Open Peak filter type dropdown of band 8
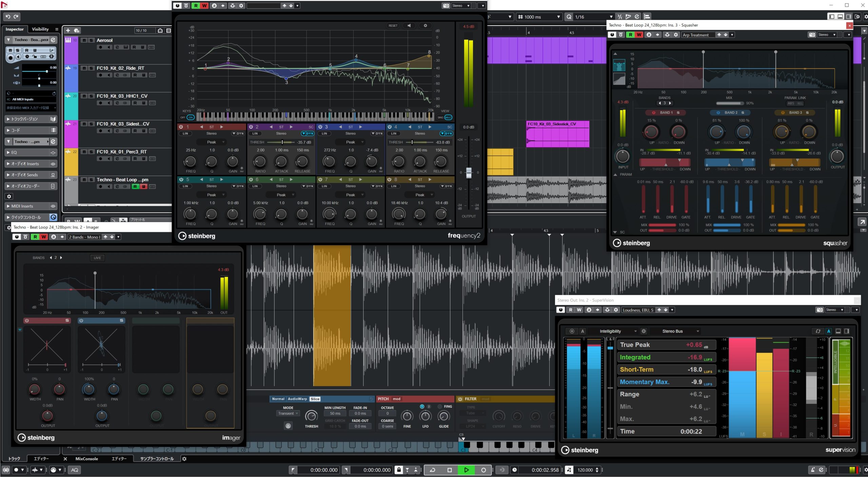Screen dimensions: 868x477 point(420,195)
